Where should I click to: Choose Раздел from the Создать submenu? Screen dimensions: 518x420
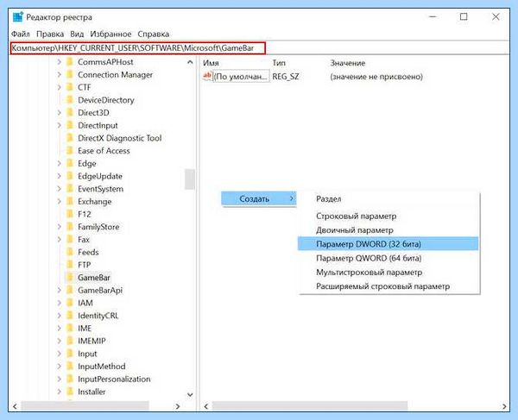tap(388, 199)
